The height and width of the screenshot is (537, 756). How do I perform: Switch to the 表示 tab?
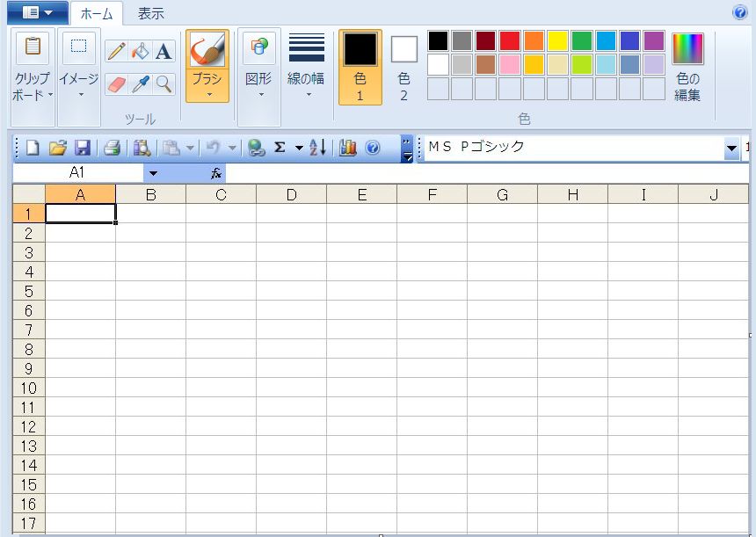(150, 13)
